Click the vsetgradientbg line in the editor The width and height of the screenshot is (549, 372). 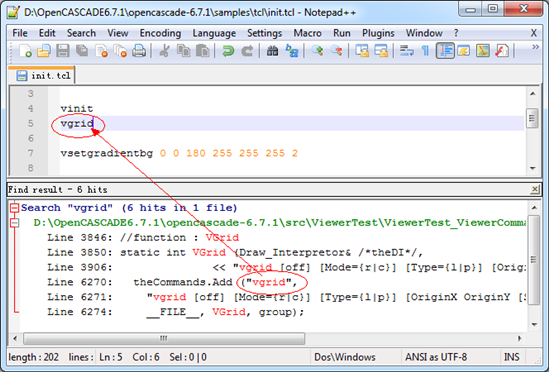tap(179, 153)
